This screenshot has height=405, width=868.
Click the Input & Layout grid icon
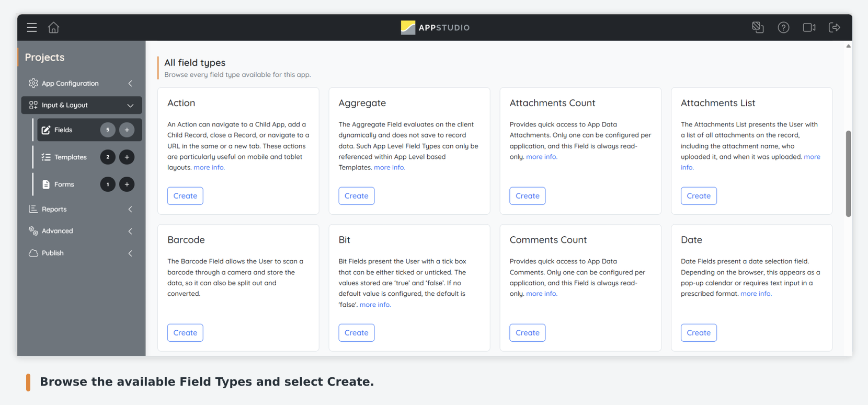pyautogui.click(x=33, y=105)
